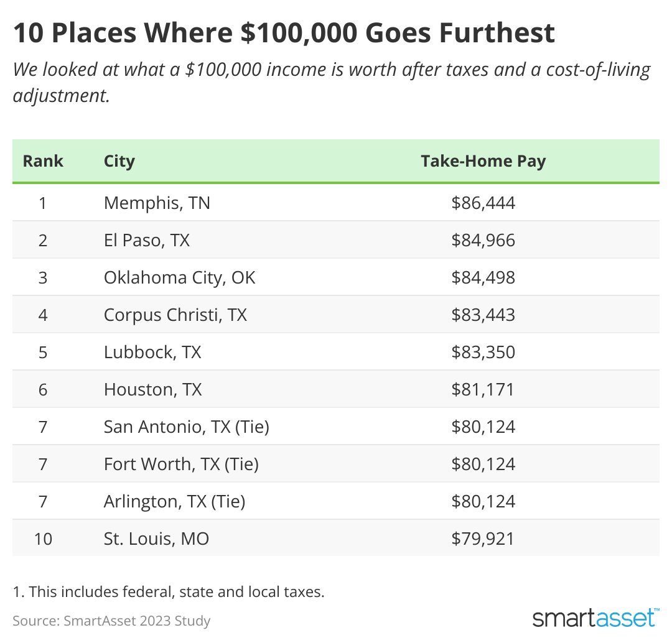Click the federal, state and local taxes footnote
This screenshot has width=672, height=643.
pos(169,592)
